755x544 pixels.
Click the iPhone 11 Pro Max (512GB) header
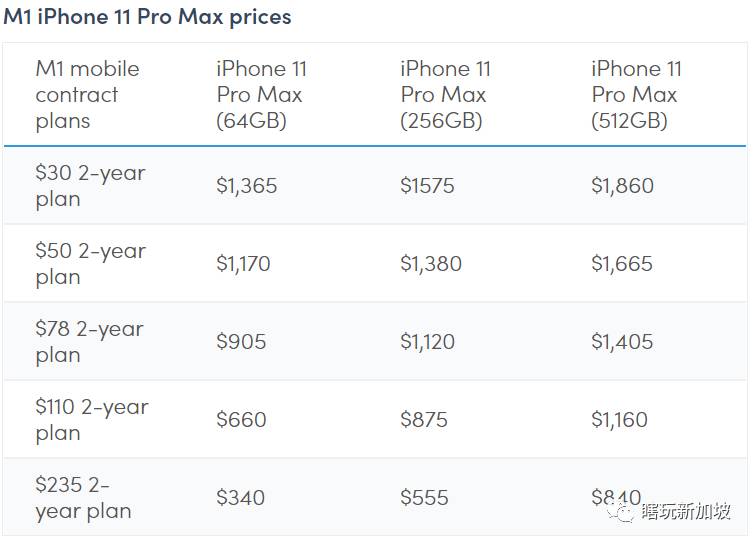(636, 95)
